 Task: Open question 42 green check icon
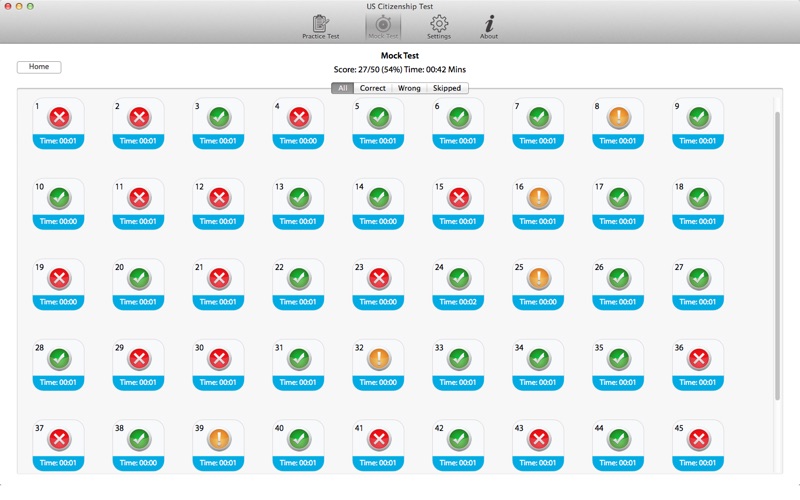point(459,439)
